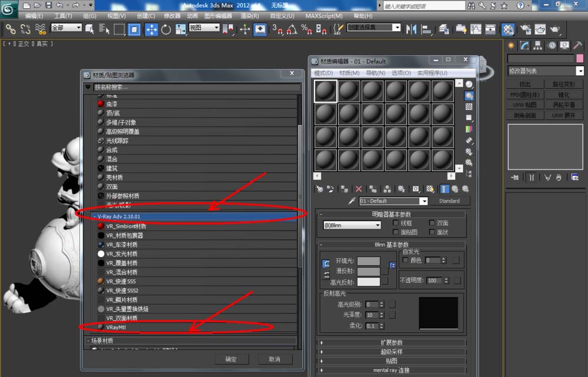Click the UVW 贴图 modifier button

tap(525, 105)
